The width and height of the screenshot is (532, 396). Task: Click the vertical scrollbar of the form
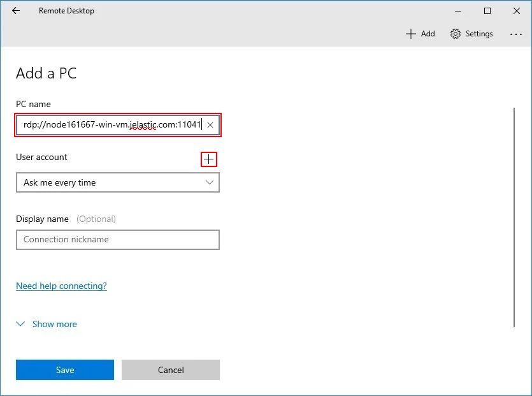click(x=514, y=217)
